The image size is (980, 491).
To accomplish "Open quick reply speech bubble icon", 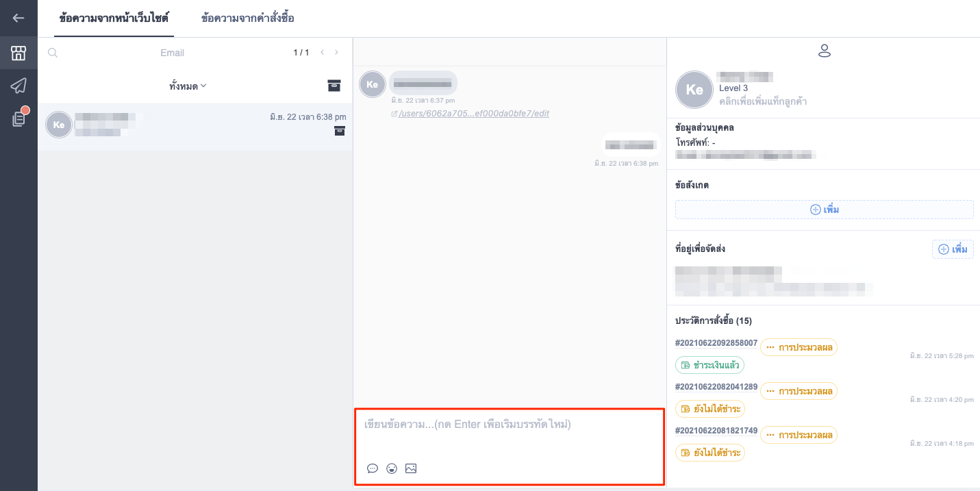I will point(373,468).
